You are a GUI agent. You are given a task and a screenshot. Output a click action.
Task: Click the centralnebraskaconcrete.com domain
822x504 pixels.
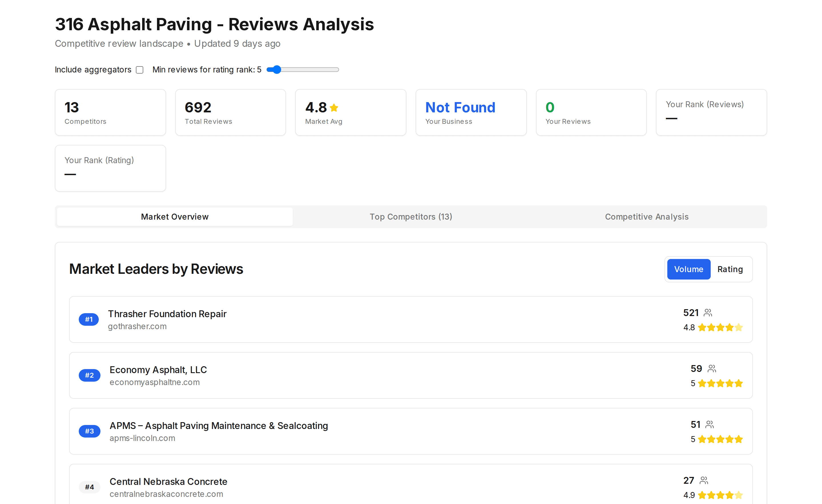(166, 494)
